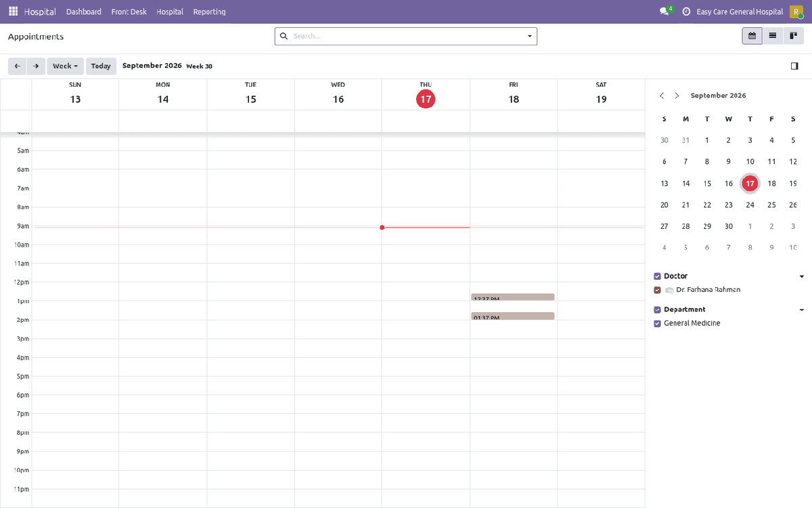Viewport: 812px width, 508px height.
Task: Select 18 in mini calendar
Action: tap(771, 184)
